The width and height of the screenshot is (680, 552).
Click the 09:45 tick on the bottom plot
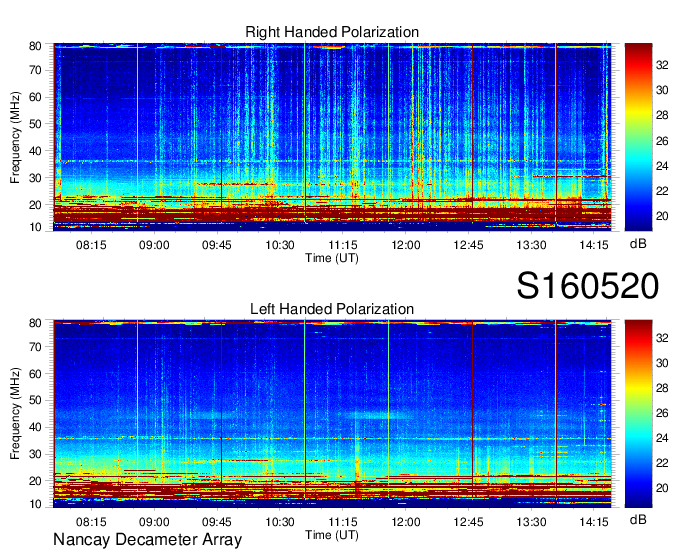click(x=217, y=522)
